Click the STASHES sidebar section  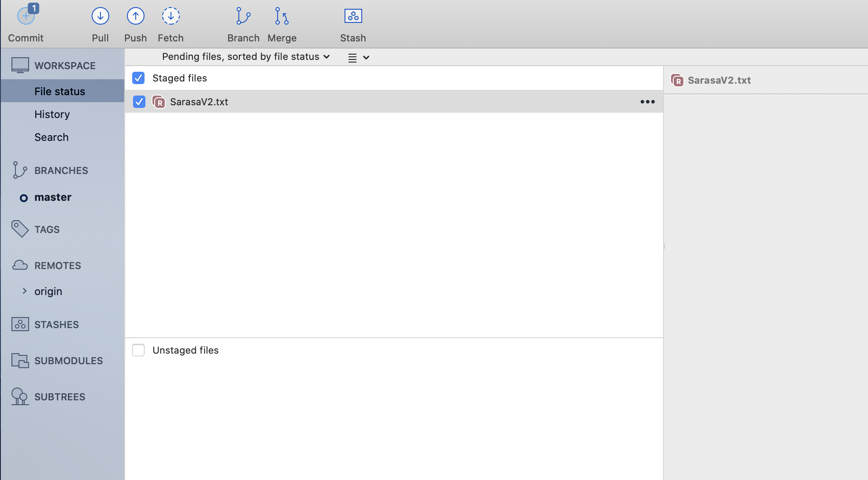[56, 325]
